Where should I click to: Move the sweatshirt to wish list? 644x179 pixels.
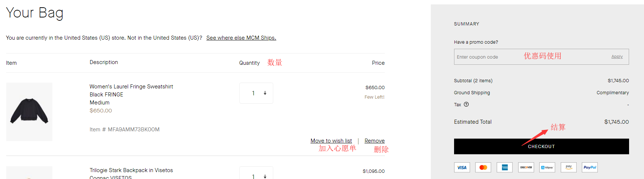[x=331, y=141]
